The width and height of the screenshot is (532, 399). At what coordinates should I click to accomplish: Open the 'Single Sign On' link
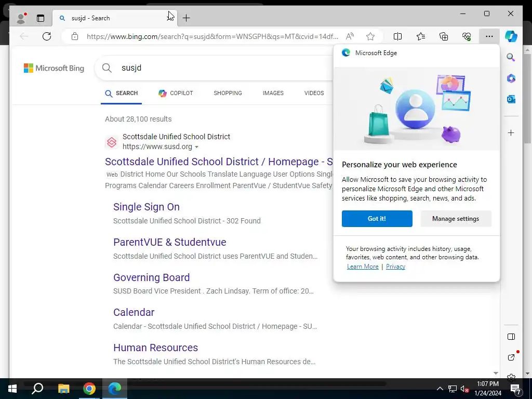pos(146,207)
